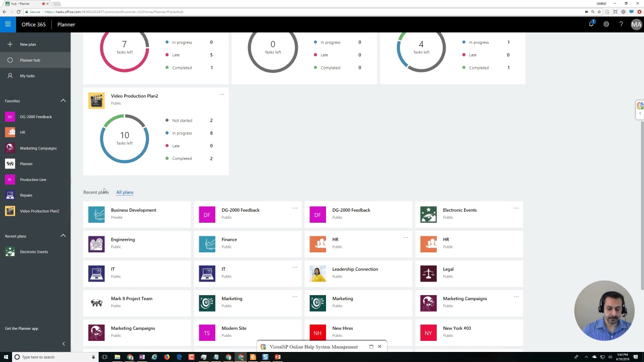Screen dimensions: 644x362
Task: Open the Modern Site TS icon
Action: [207, 333]
